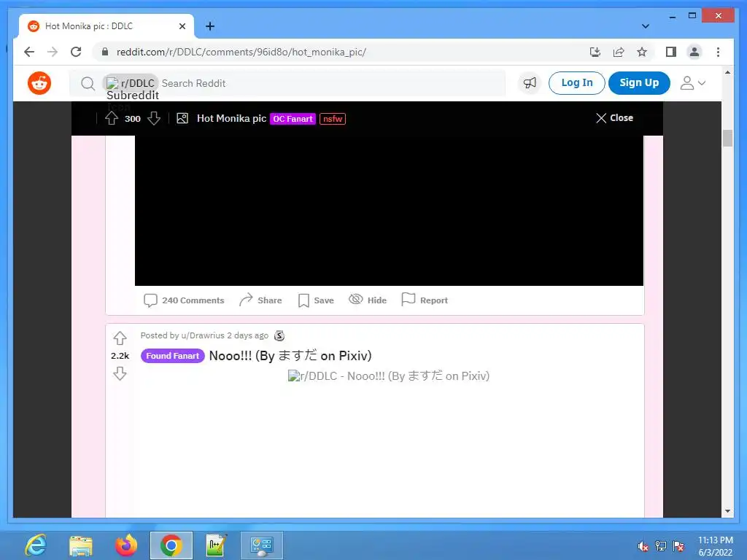
Task: Click the nsfw tag
Action: coord(333,119)
